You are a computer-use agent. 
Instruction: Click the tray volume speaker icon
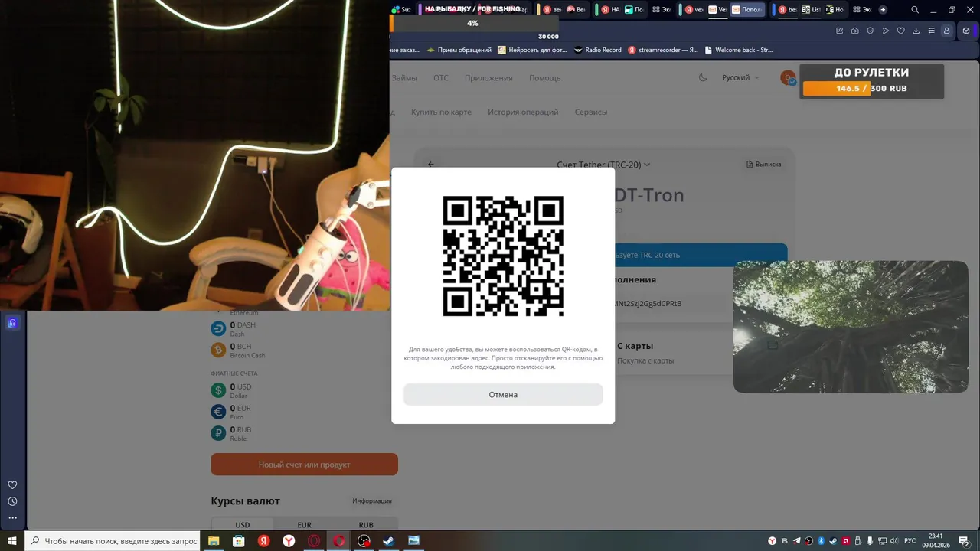[893, 541]
